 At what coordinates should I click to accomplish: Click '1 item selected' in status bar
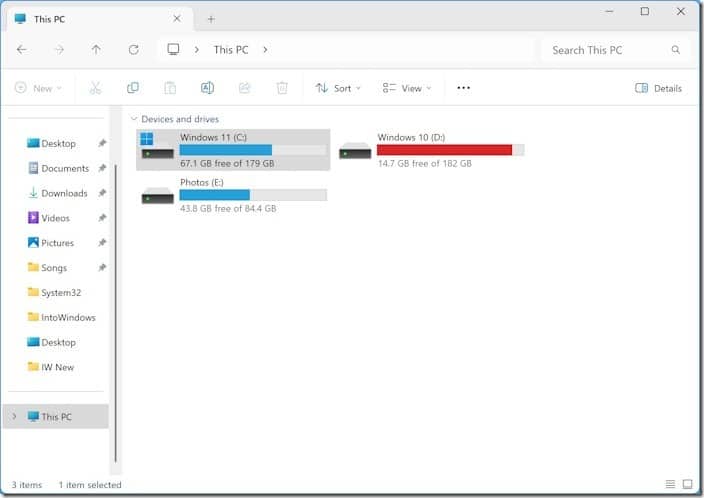[90, 485]
